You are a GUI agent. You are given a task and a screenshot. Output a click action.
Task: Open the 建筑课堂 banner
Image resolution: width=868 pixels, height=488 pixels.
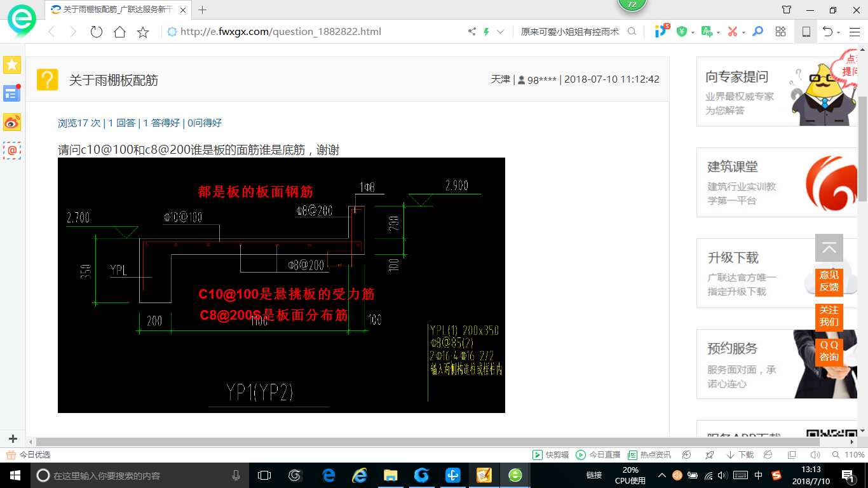pos(777,182)
